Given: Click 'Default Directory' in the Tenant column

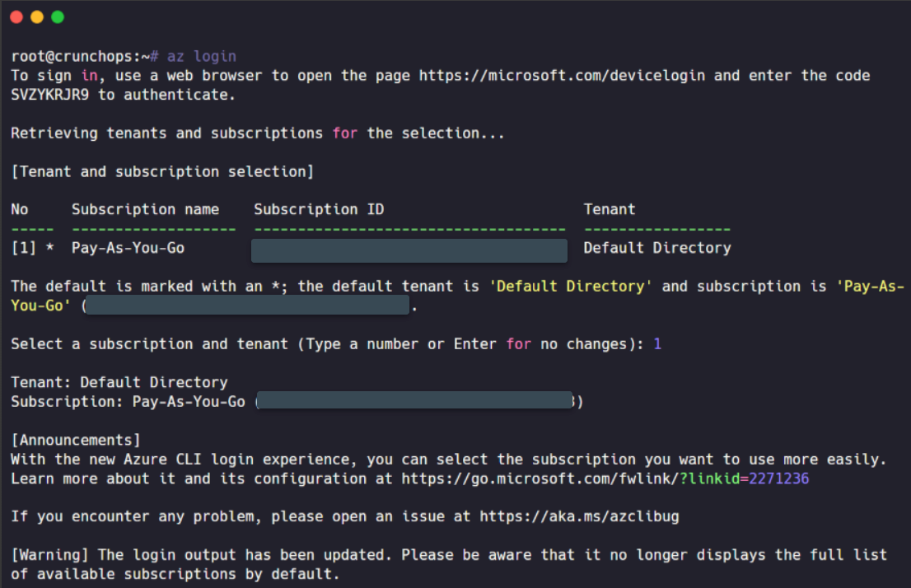Looking at the screenshot, I should click(x=657, y=248).
